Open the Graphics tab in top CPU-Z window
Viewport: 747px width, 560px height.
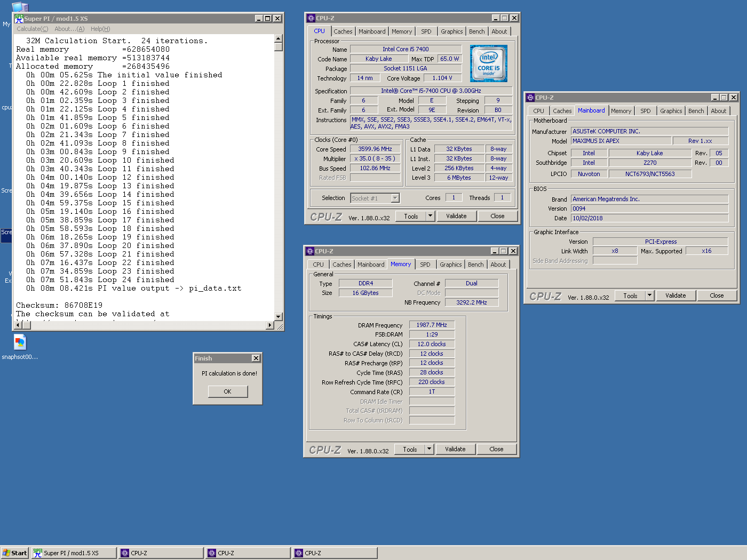452,31
